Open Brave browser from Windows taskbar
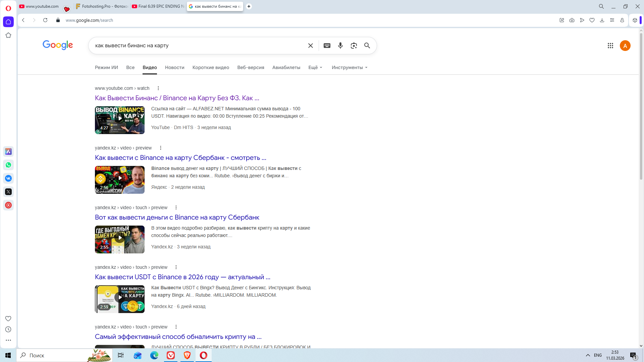This screenshot has height=362, width=644. (x=187, y=355)
